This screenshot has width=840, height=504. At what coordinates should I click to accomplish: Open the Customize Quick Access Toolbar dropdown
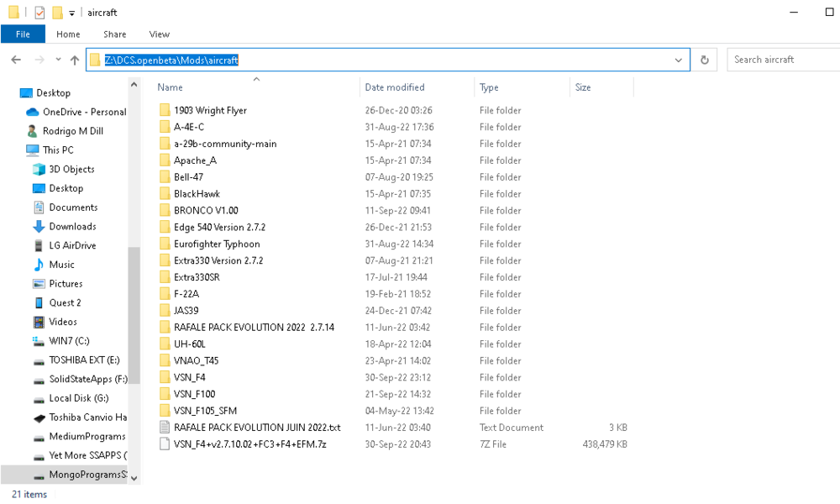[71, 13]
